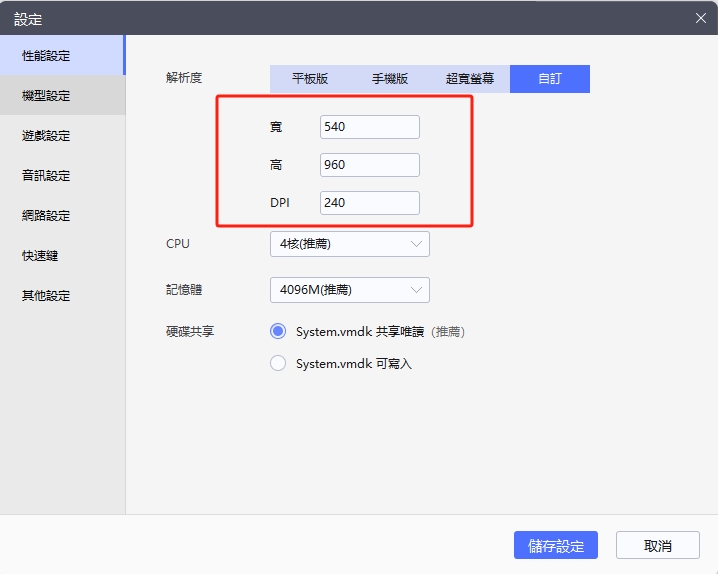Screen dimensions: 718x574
Task: Open the 音訊設定 sidebar section
Action: (x=62, y=175)
